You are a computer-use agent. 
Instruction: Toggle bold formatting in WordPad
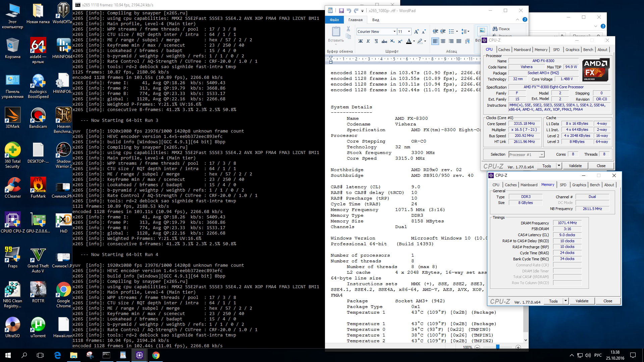[361, 41]
